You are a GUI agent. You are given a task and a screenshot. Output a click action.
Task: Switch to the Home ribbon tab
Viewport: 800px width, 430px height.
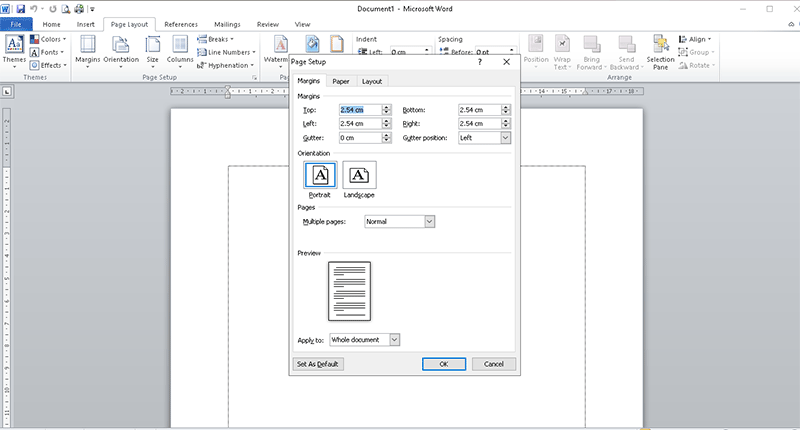pos(52,24)
